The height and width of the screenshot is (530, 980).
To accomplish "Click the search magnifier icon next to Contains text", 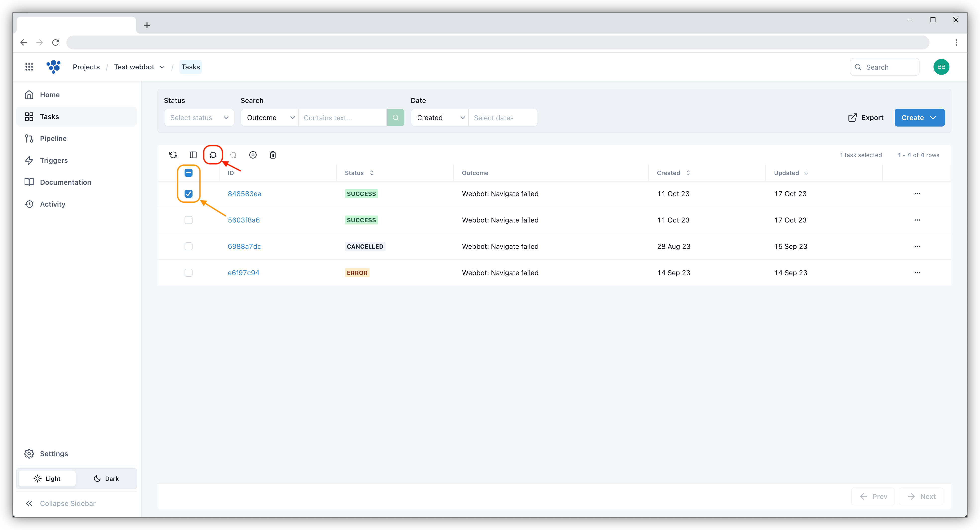I will click(x=396, y=118).
